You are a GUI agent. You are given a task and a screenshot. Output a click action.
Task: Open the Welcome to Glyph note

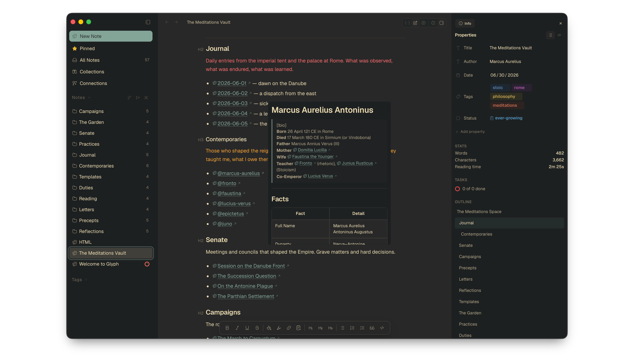click(x=111, y=264)
